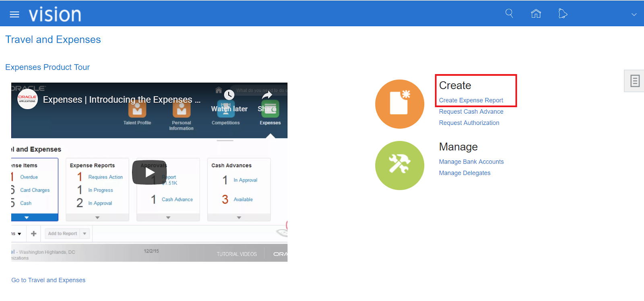Open the side panel document icon
Image resolution: width=644 pixels, height=301 pixels.
point(635,81)
